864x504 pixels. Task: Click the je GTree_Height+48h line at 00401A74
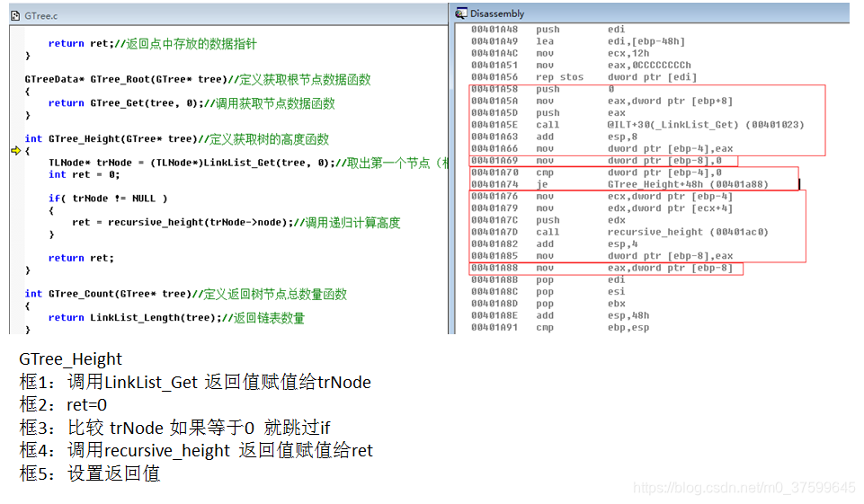click(x=619, y=184)
